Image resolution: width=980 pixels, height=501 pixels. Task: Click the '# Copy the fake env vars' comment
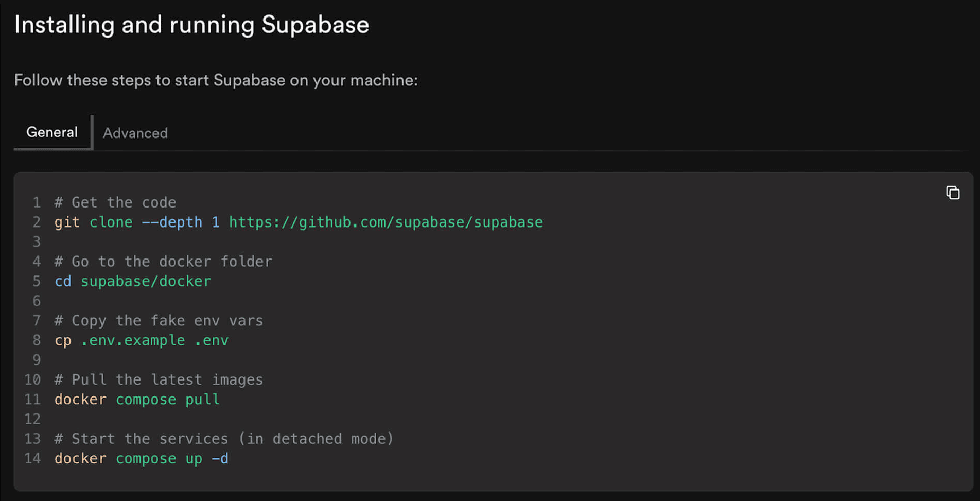(159, 321)
